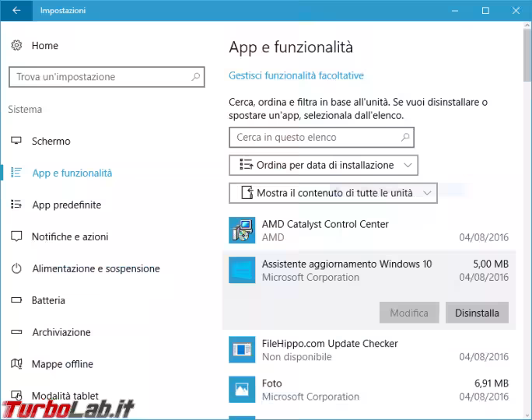
Task: Click the drive icon in Mostra il contenuto dropdown
Action: coord(247,193)
